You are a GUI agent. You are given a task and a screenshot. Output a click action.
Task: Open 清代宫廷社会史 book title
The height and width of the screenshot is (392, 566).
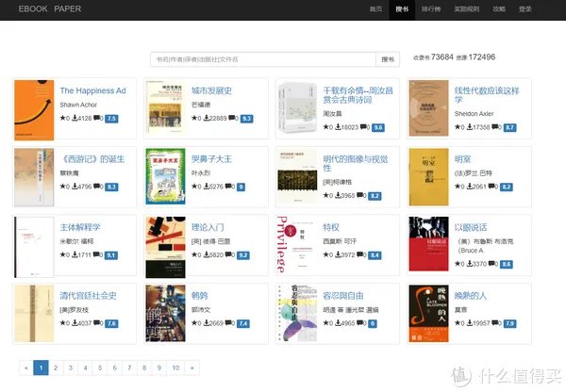pos(88,296)
